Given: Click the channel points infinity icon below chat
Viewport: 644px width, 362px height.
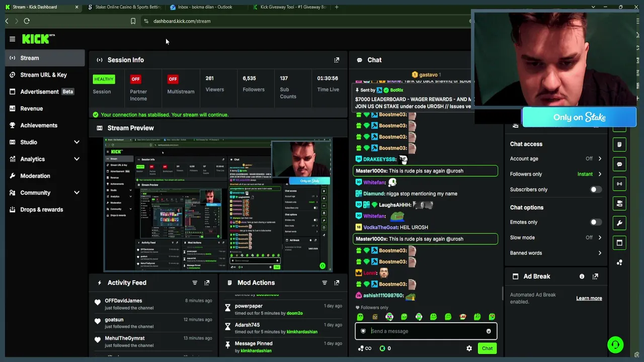Looking at the screenshot, I should coord(365,348).
